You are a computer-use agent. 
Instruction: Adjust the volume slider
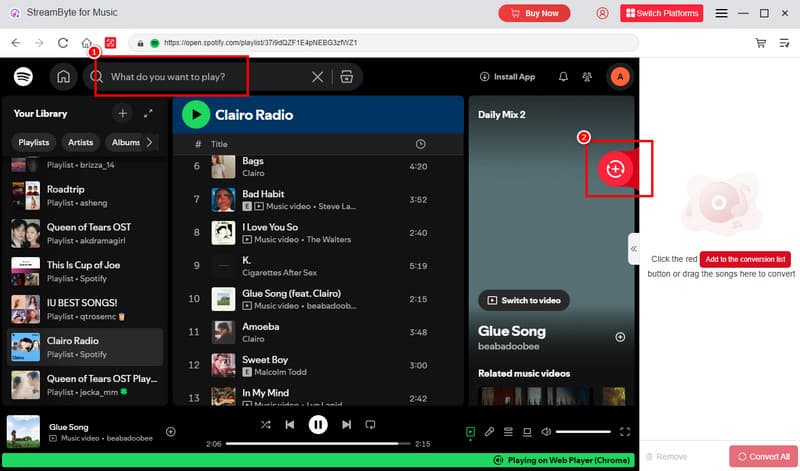pos(583,432)
